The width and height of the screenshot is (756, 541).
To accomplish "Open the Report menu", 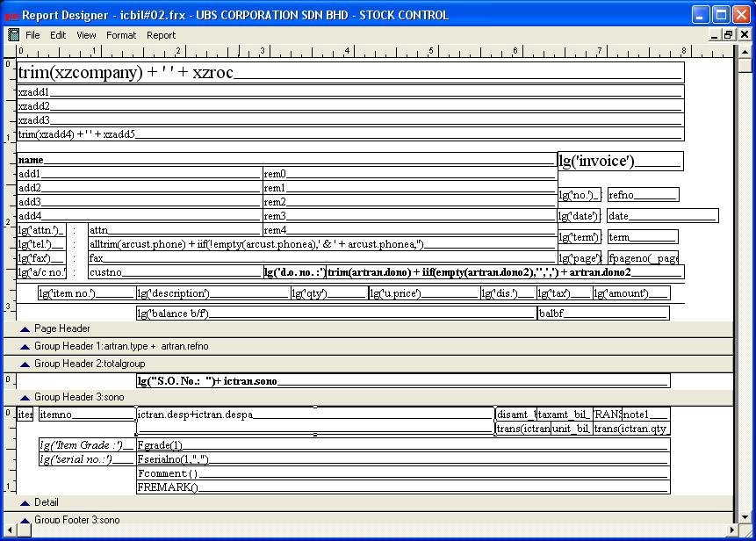I will 161,35.
